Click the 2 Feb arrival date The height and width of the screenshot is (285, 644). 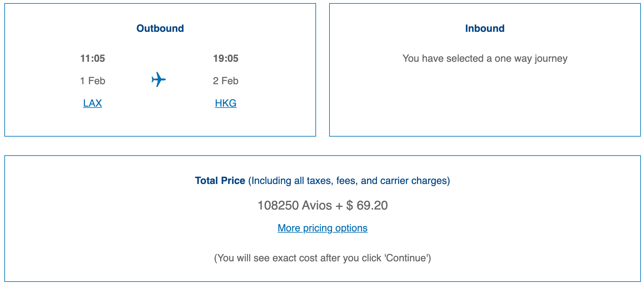pyautogui.click(x=225, y=81)
